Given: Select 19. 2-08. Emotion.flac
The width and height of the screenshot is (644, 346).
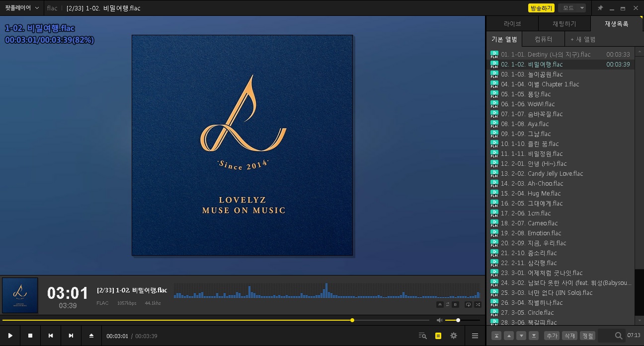Looking at the screenshot, I should click(x=561, y=233).
